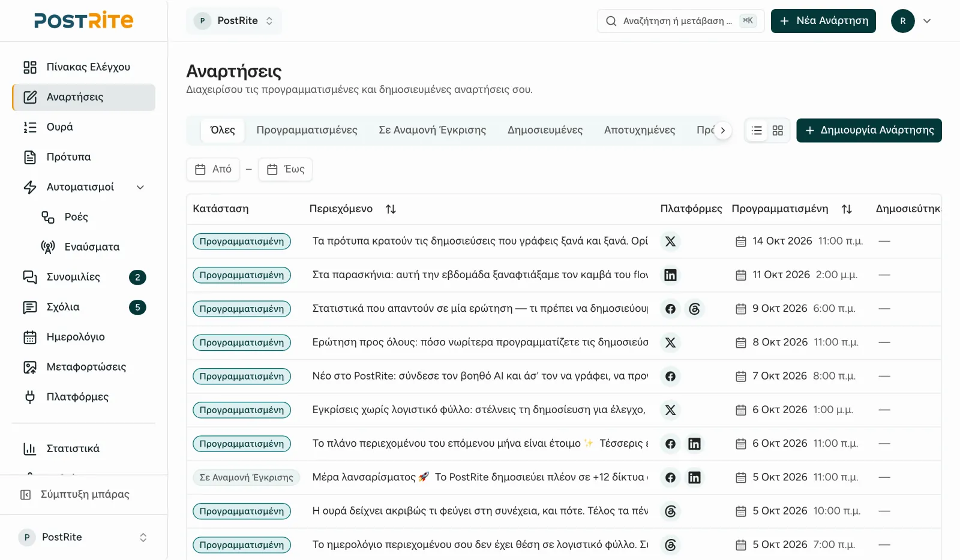Open Μεταφορτώσεις uploads section

tap(83, 367)
